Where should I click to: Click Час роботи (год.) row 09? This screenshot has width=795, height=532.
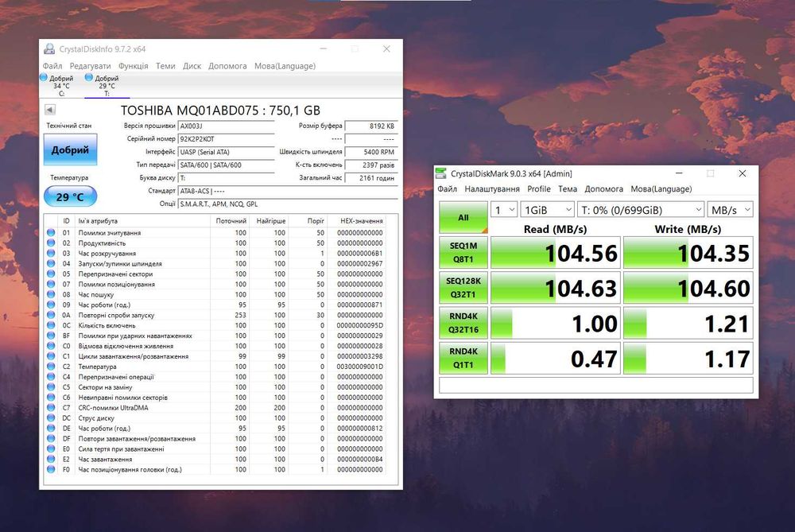click(x=216, y=305)
